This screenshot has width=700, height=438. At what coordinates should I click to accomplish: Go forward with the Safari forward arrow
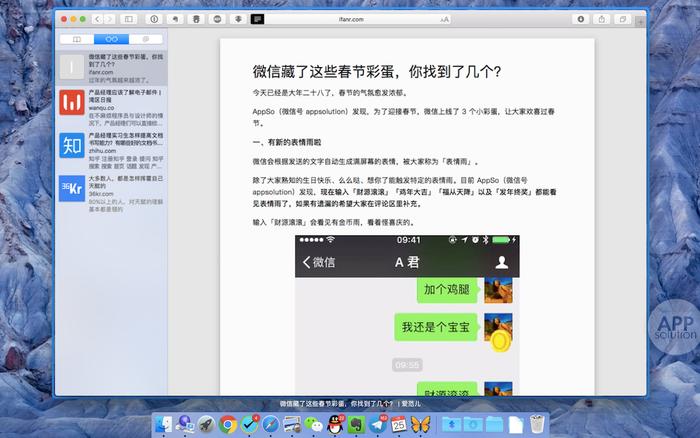pos(109,19)
